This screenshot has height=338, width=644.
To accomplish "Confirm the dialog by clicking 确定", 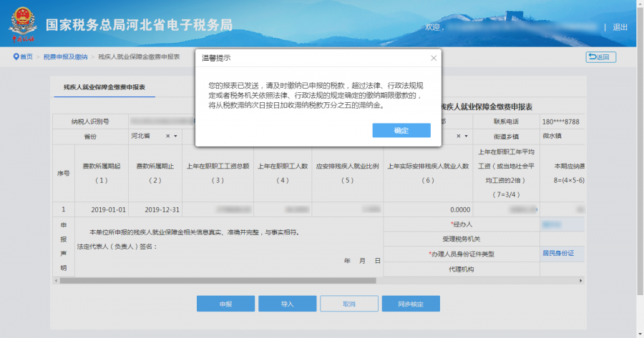I will 401,130.
